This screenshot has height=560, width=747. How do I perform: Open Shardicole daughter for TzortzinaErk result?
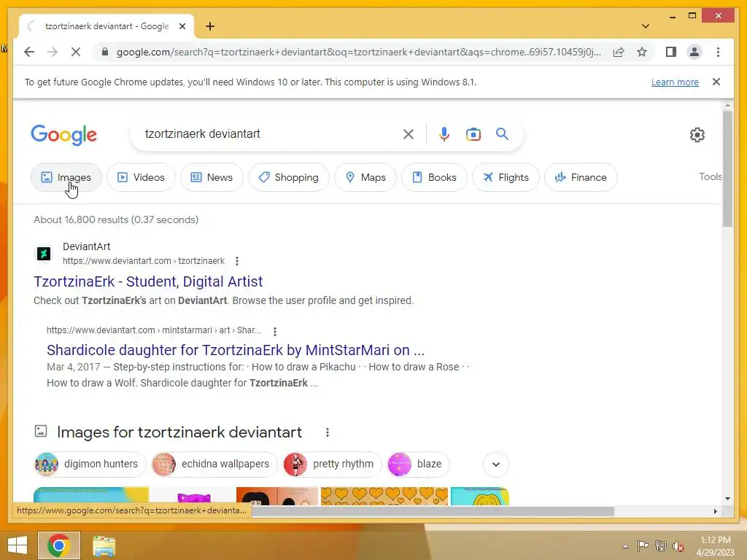[236, 350]
